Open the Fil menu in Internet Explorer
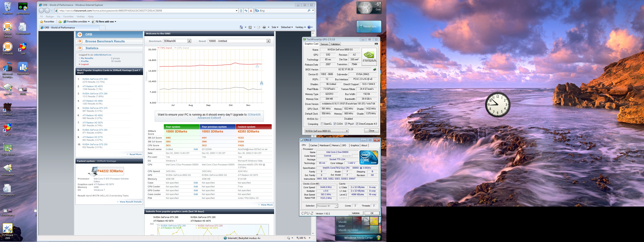 pyautogui.click(x=41, y=17)
